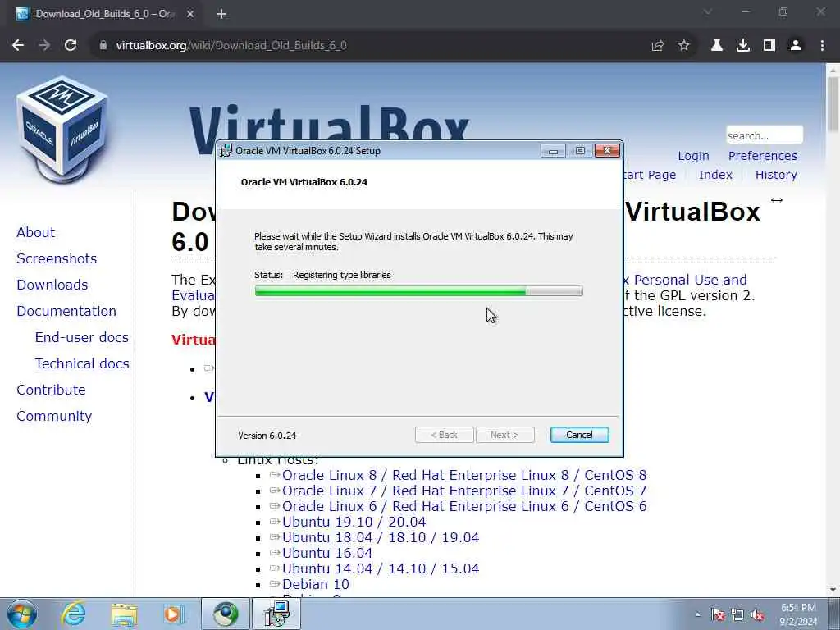
Task: Click the setup dialog title bar installer icon
Action: pos(226,151)
